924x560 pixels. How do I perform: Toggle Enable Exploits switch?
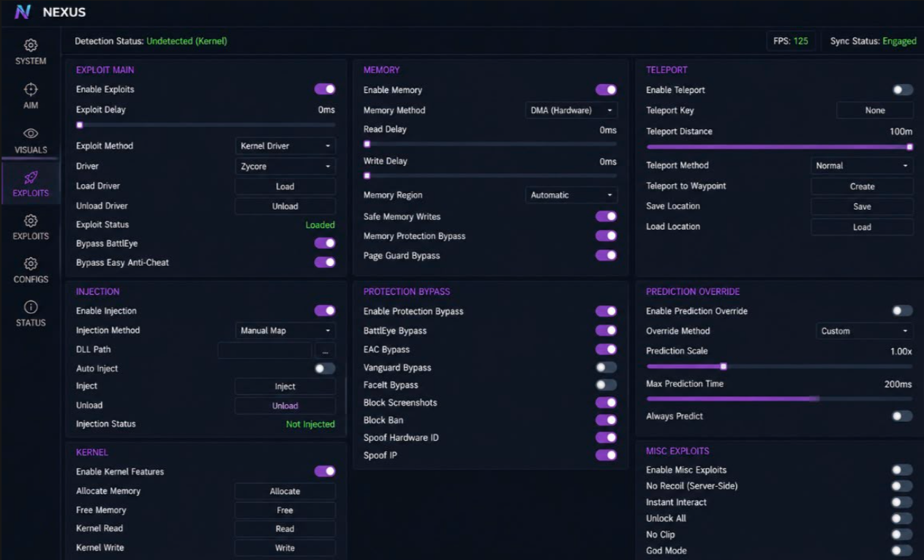pyautogui.click(x=325, y=89)
